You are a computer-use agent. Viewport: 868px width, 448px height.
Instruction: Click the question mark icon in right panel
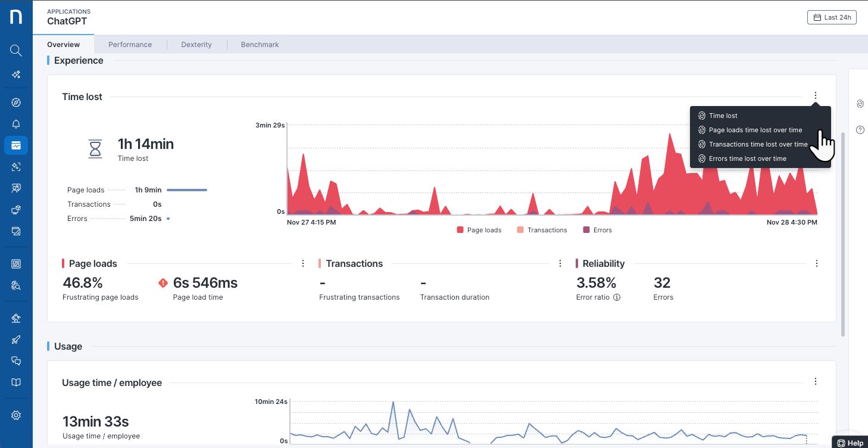[x=860, y=130]
